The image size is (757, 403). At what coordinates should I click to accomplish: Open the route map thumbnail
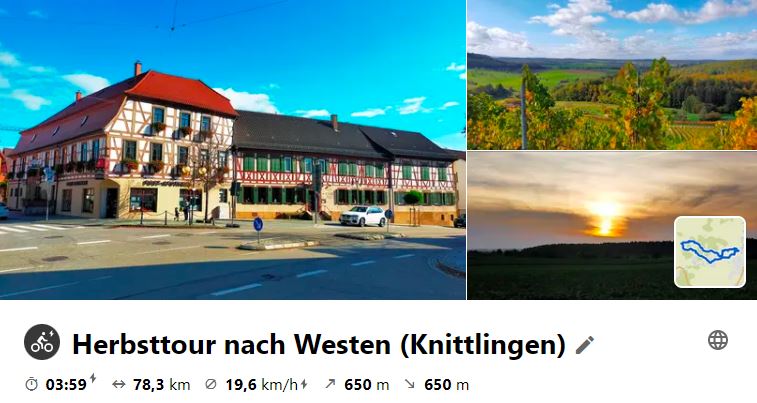point(710,252)
